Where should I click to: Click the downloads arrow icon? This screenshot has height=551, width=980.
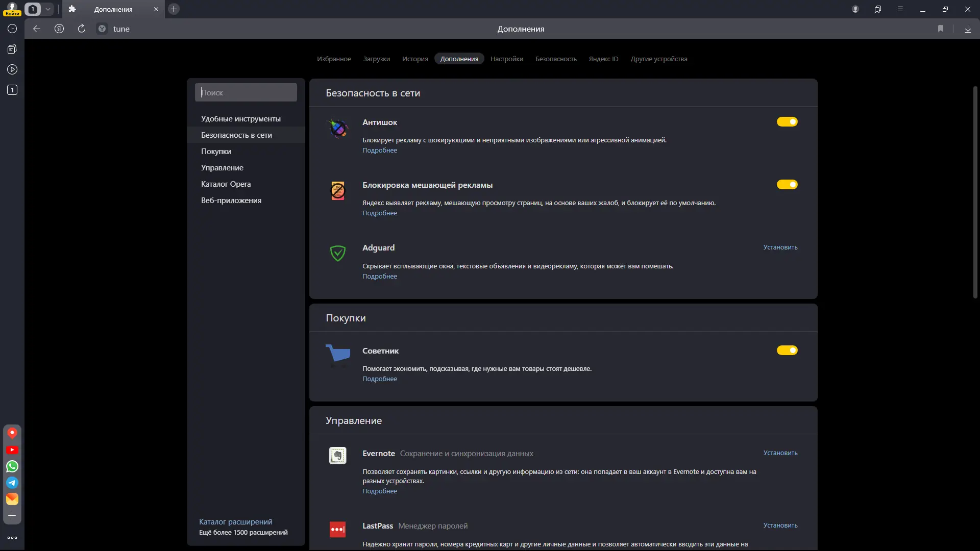968,29
